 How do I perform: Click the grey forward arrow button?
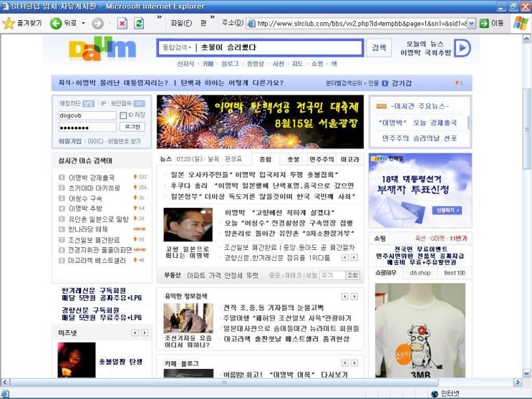tap(97, 23)
